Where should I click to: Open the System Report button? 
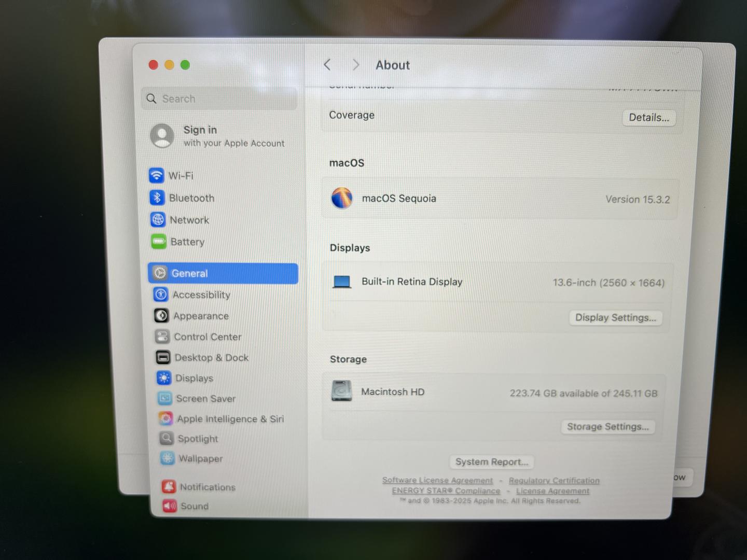491,461
